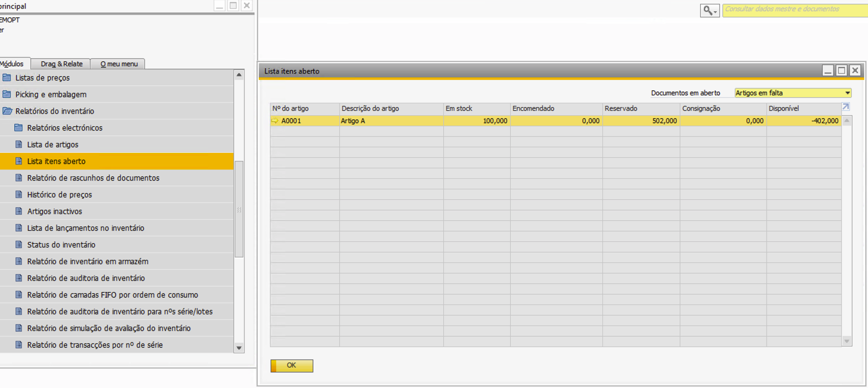Click the magnifier search icon
The width and height of the screenshot is (868, 388).
[707, 11]
